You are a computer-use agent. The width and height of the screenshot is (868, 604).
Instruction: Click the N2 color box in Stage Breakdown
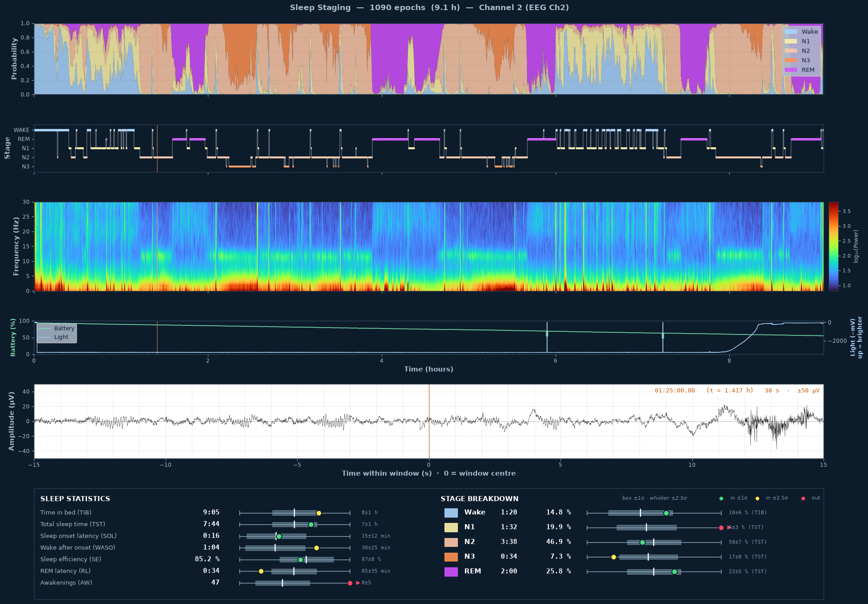(x=451, y=542)
